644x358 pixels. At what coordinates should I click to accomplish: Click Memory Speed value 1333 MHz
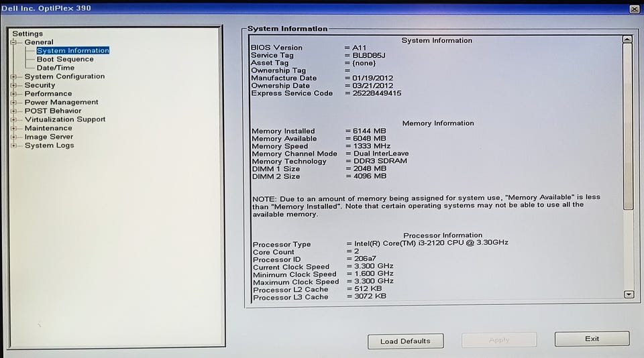pos(372,146)
